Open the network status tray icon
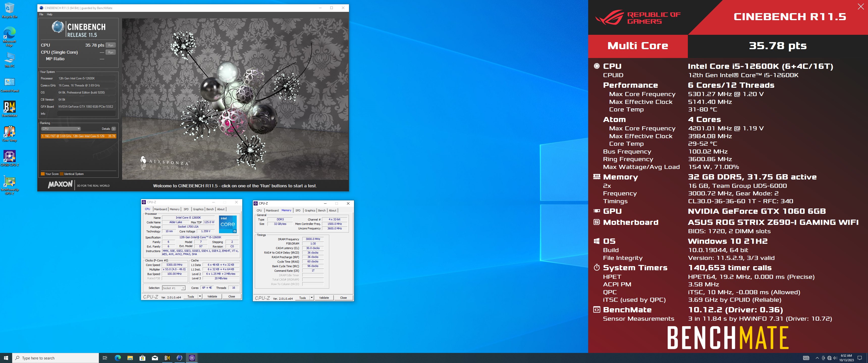The width and height of the screenshot is (868, 363). pyautogui.click(x=829, y=358)
